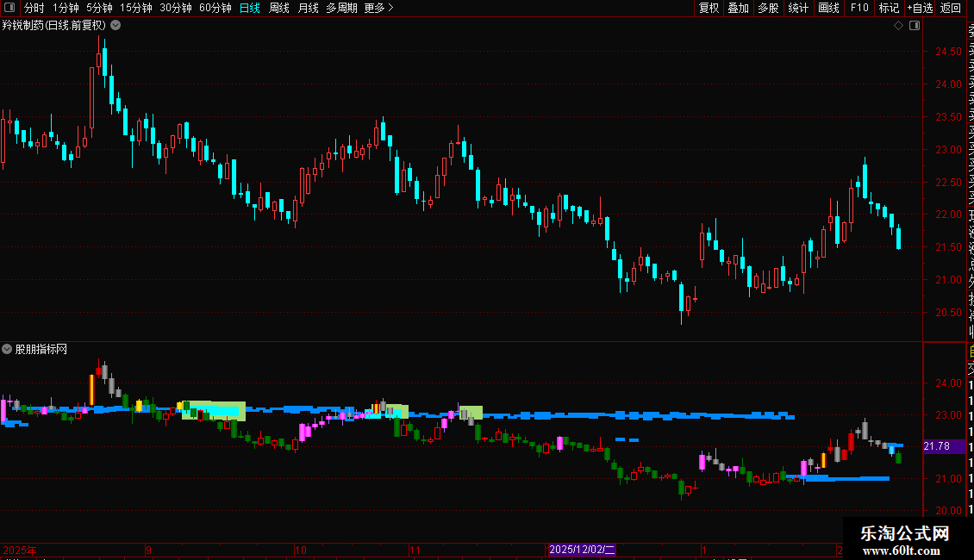Viewport: 974px width, 560px height.
Task: Open F10 company info
Action: [x=859, y=8]
